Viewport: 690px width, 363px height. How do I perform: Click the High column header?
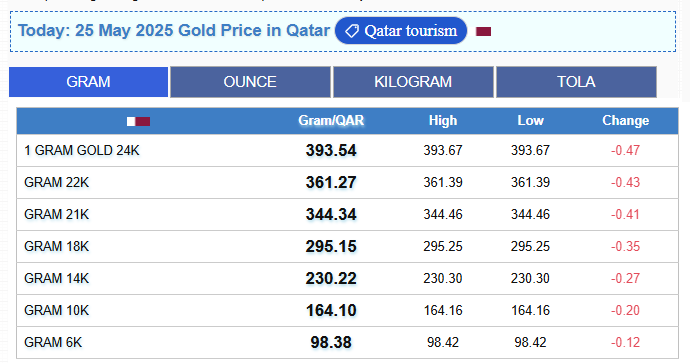coord(443,121)
